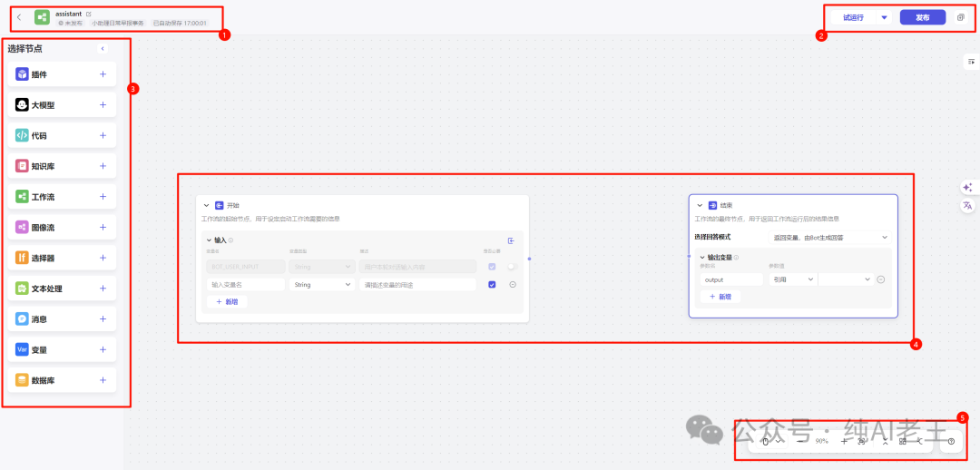Open the String type dropdown for new variable
The image size is (980, 470).
click(x=321, y=284)
